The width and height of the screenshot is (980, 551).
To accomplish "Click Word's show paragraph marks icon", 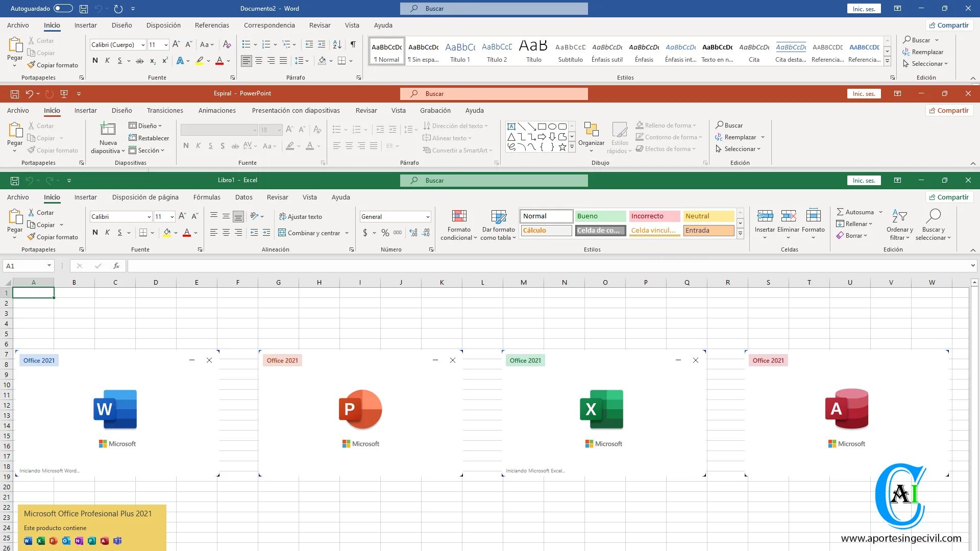I will coord(353,45).
